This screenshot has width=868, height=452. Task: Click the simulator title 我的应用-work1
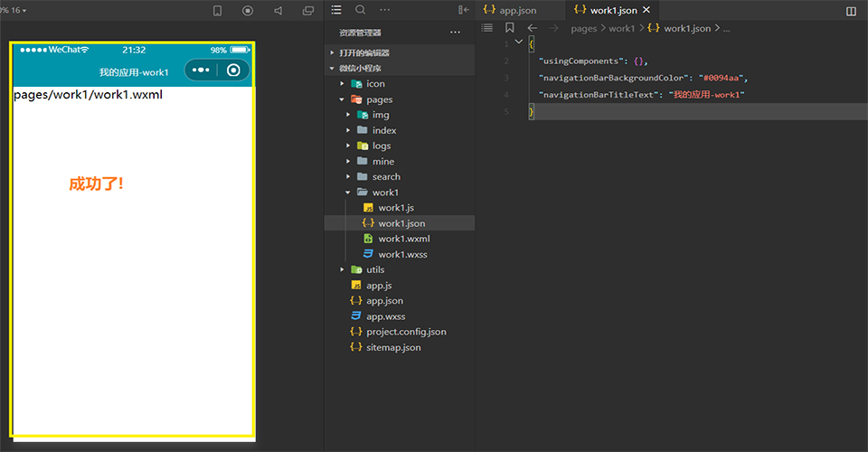pyautogui.click(x=134, y=72)
